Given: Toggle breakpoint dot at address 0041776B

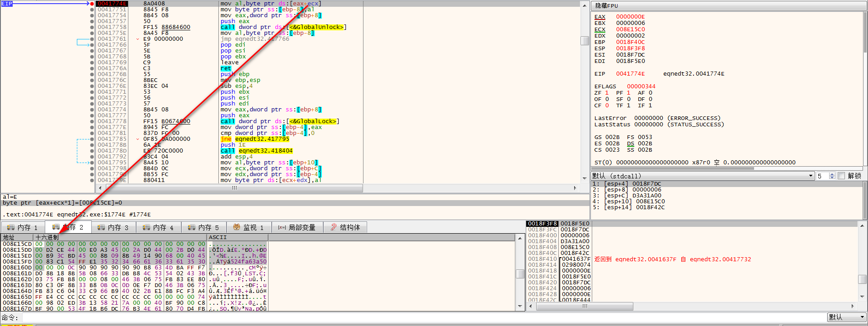Looking at the screenshot, I should pos(92,74).
